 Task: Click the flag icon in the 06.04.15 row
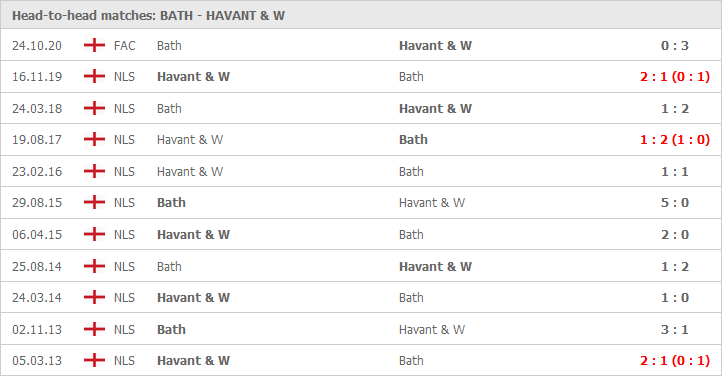coord(94,234)
